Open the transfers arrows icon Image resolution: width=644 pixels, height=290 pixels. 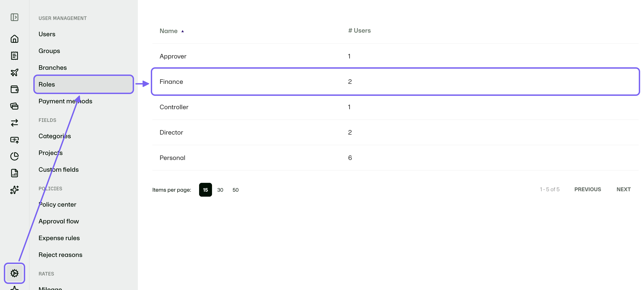coord(15,123)
